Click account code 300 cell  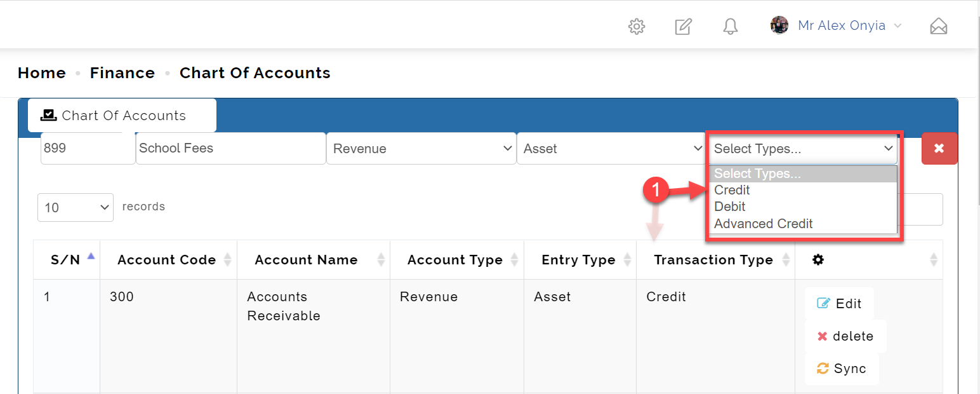(x=168, y=337)
